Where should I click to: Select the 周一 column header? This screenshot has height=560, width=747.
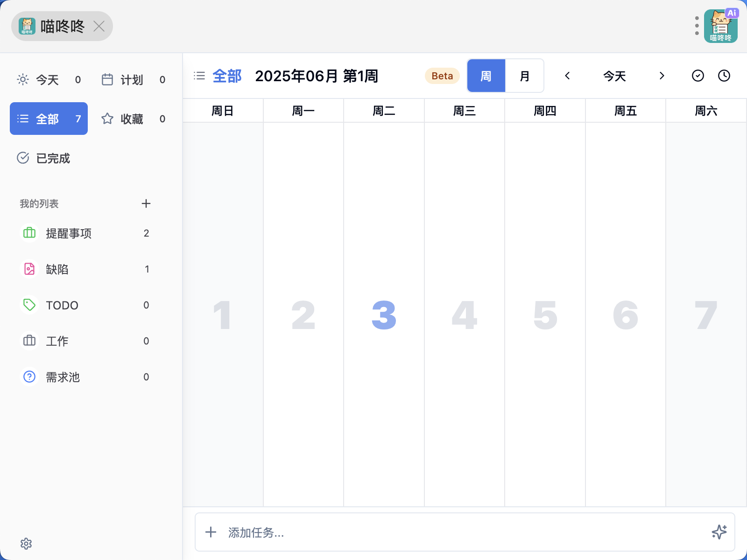(303, 111)
